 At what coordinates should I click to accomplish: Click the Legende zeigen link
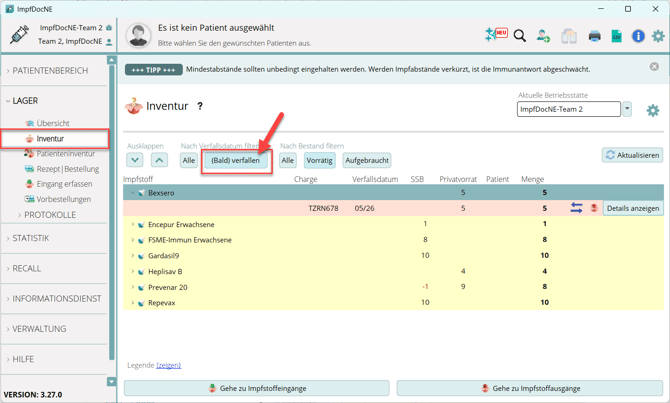click(x=169, y=365)
